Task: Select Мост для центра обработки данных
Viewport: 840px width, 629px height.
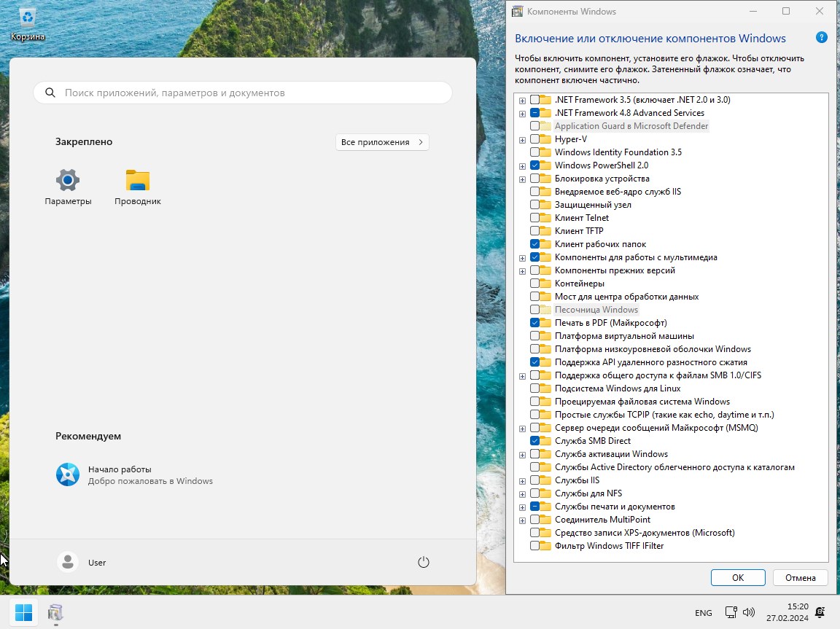Action: coord(627,297)
